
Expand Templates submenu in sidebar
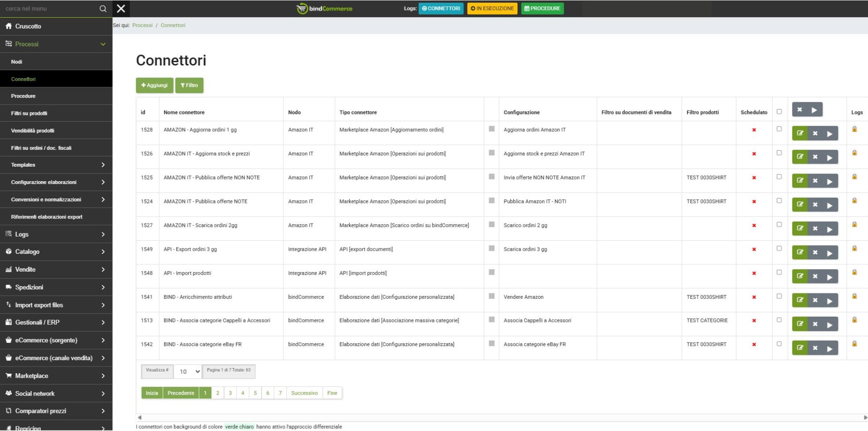click(x=103, y=165)
